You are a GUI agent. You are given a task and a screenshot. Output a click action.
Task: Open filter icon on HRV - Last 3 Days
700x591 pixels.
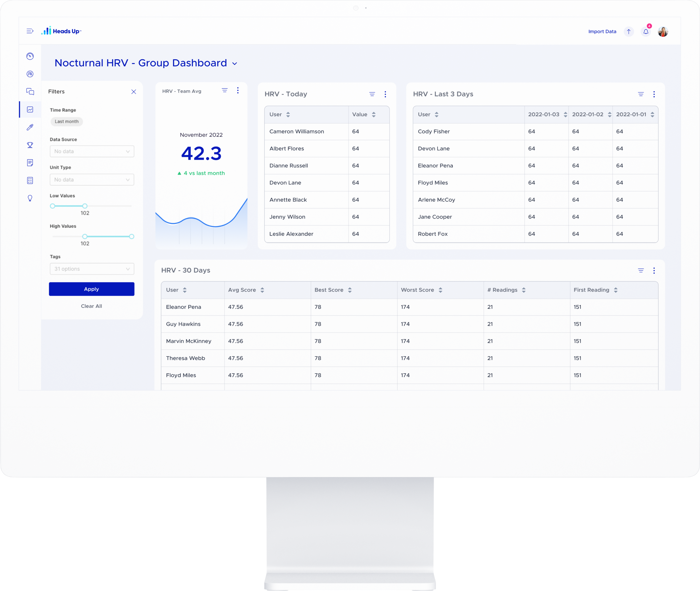tap(641, 94)
